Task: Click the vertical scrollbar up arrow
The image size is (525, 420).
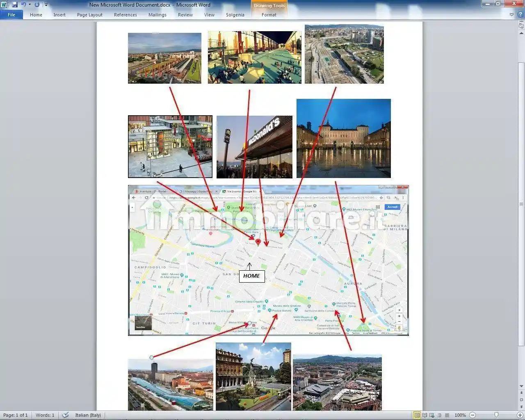Action: click(x=521, y=34)
